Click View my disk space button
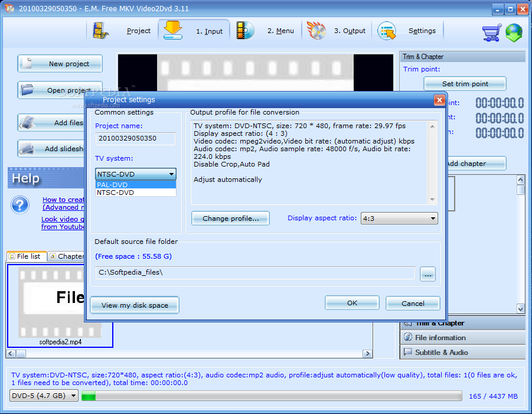The height and width of the screenshot is (414, 532). [x=135, y=305]
